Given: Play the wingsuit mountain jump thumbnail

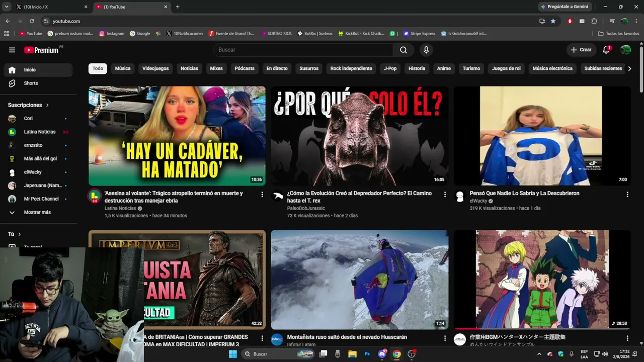Looking at the screenshot, I should click(x=360, y=280).
